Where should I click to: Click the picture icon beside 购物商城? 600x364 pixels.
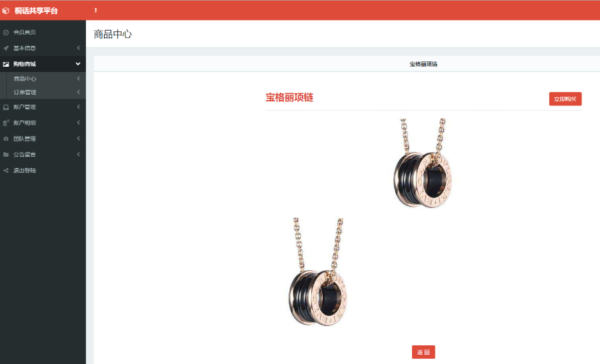[6, 64]
